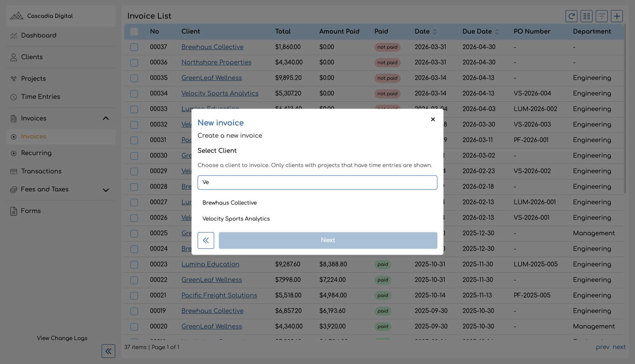Click the refresh invoice list icon

pyautogui.click(x=571, y=16)
